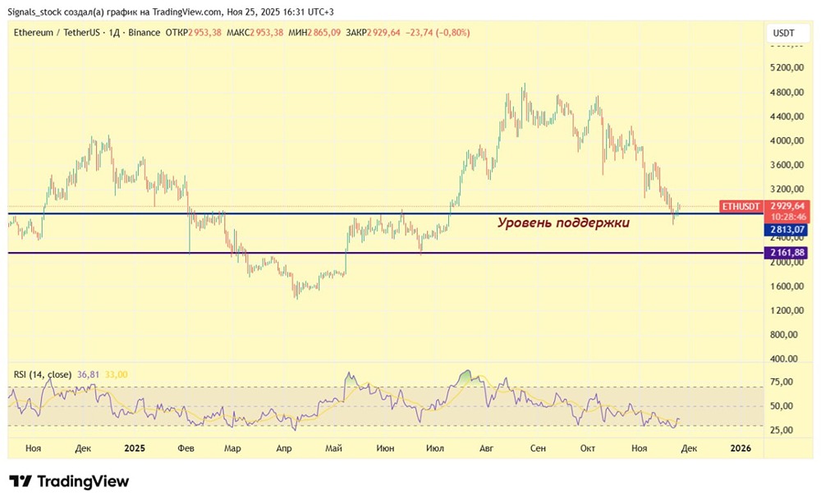Screen dimensions: 821x504
Task: Select the 2929,64 current price label
Action: [787, 206]
